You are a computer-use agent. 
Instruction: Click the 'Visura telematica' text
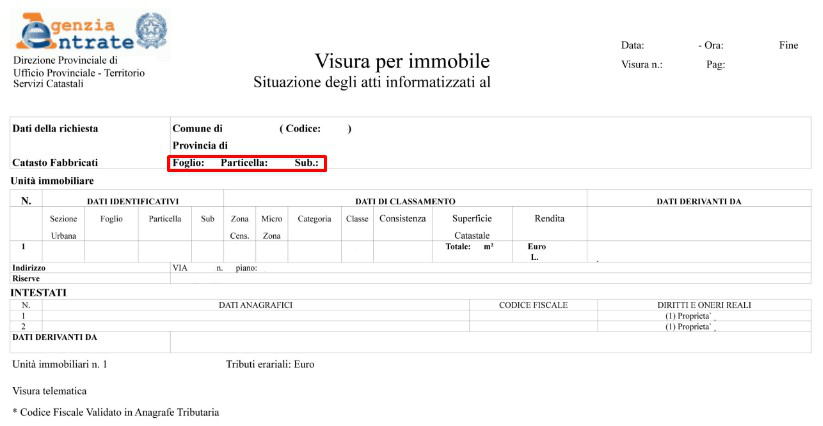coord(49,391)
